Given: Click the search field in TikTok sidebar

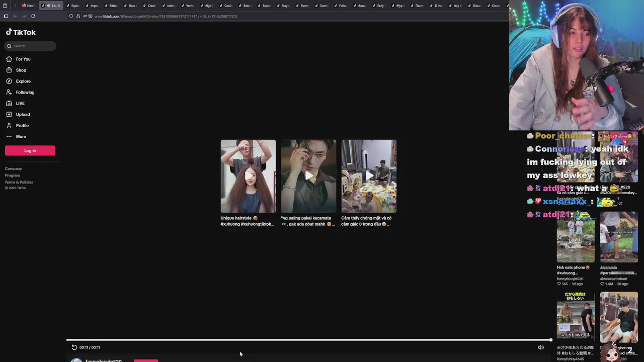Looking at the screenshot, I should pyautogui.click(x=30, y=46).
